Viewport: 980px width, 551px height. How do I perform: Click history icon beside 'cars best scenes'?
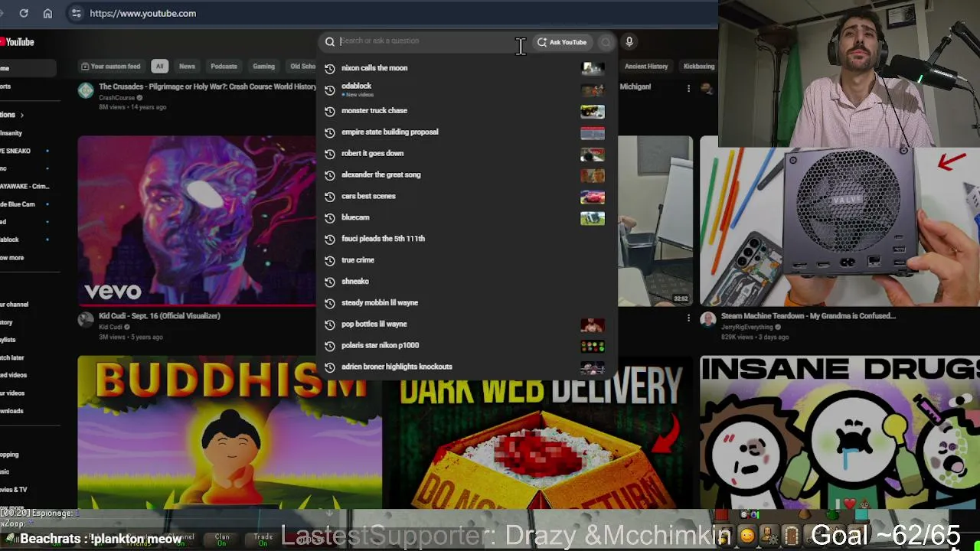tap(330, 197)
